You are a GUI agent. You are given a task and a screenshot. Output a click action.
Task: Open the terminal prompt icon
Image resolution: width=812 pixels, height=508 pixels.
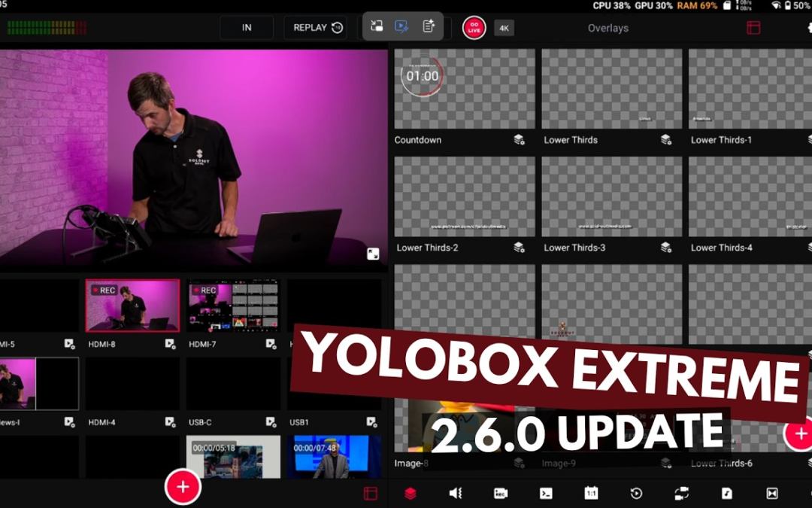point(546,494)
